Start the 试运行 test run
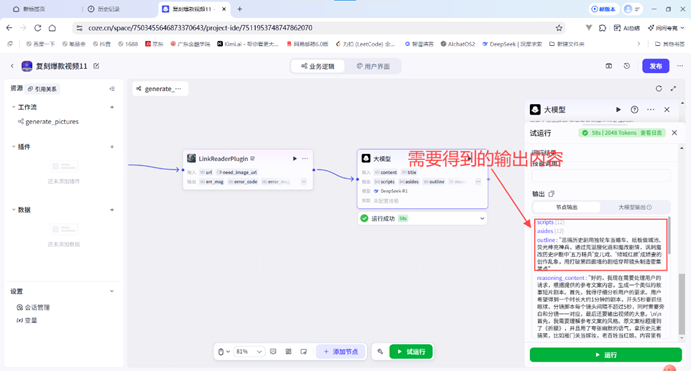The width and height of the screenshot is (691, 371). (x=411, y=352)
